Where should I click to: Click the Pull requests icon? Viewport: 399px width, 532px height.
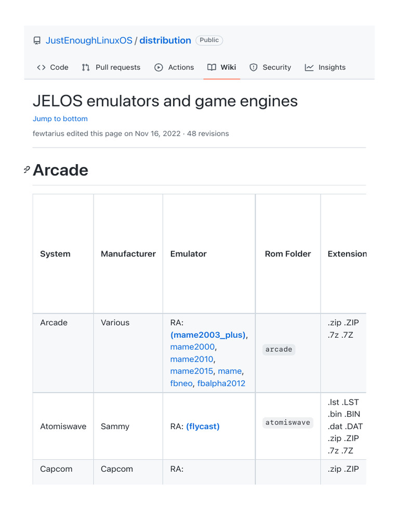point(86,68)
